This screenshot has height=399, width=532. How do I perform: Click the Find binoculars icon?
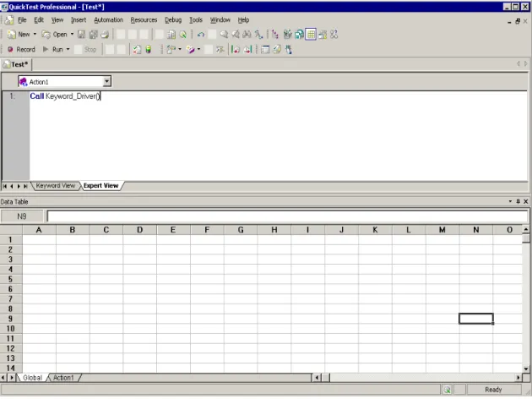coord(247,35)
